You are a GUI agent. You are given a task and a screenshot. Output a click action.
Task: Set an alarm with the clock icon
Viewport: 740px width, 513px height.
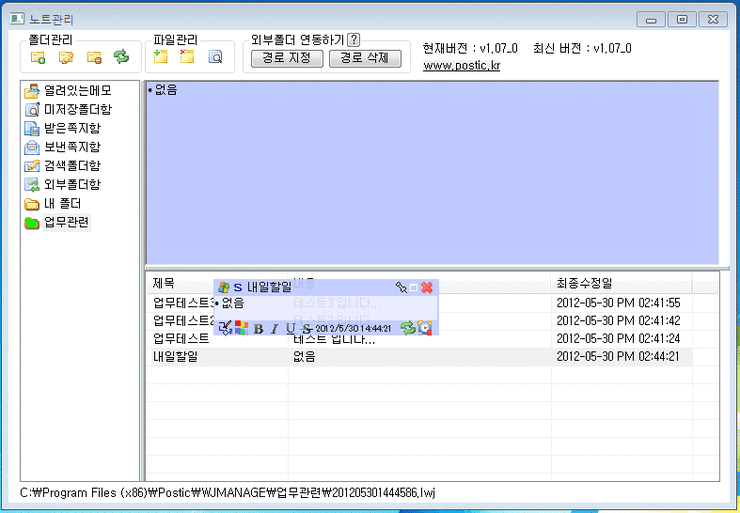(424, 328)
